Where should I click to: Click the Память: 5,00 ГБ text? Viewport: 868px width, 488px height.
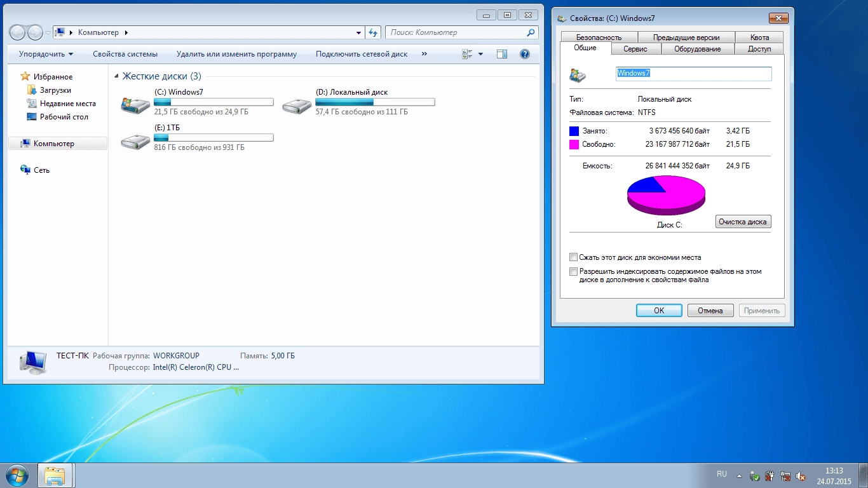[268, 356]
